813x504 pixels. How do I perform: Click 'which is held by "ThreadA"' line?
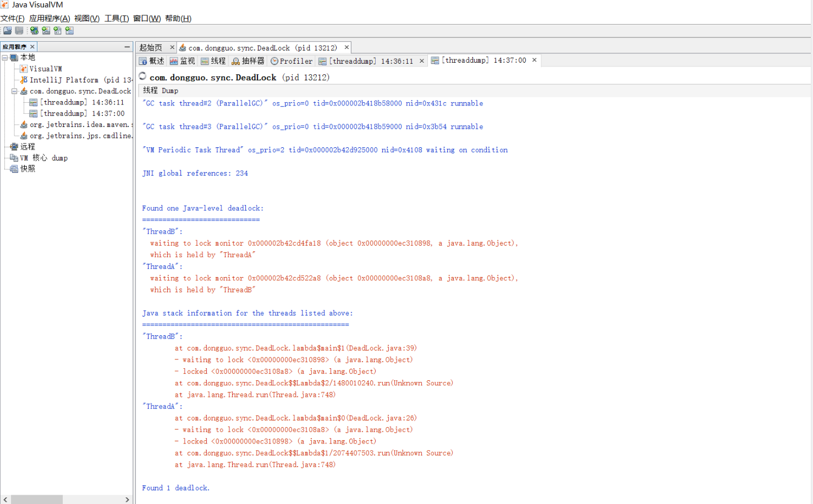203,255
